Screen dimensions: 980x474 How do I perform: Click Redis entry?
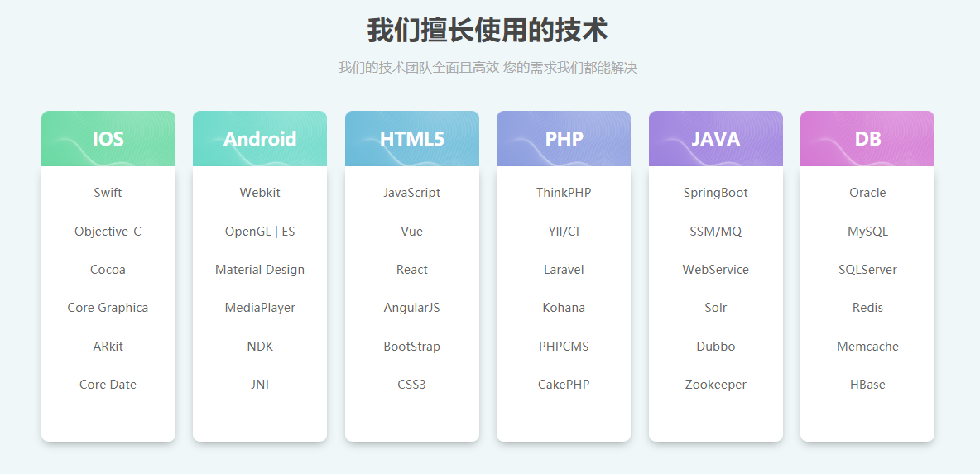click(x=867, y=308)
